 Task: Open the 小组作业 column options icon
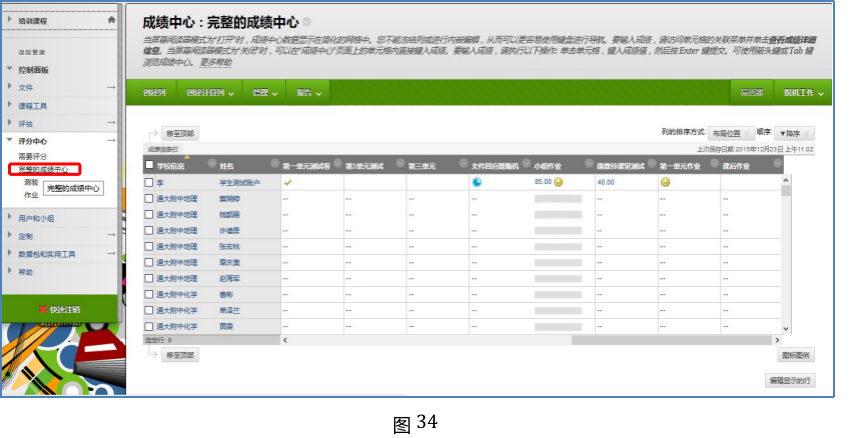pos(589,164)
